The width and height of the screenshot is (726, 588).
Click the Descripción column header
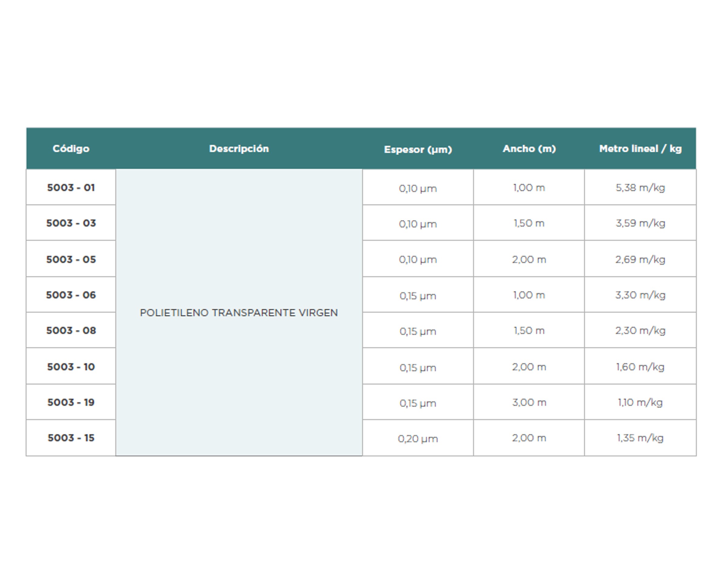239,149
